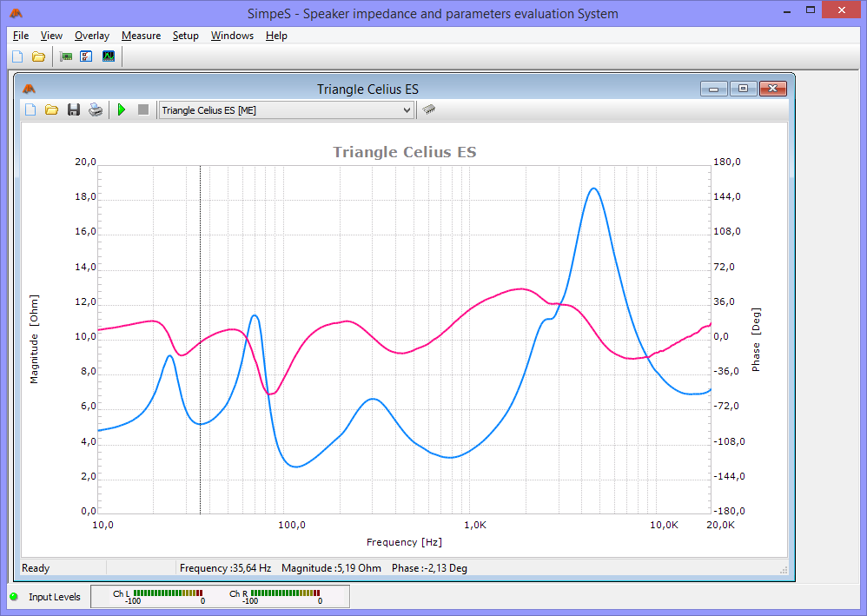Click the resize grip of the child window status bar

[783, 570]
